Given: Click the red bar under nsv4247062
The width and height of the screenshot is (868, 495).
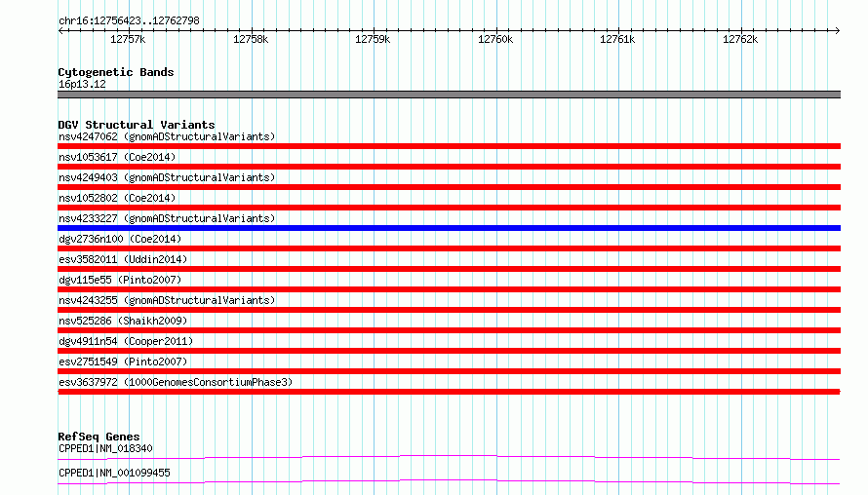Looking at the screenshot, I should coord(449,146).
